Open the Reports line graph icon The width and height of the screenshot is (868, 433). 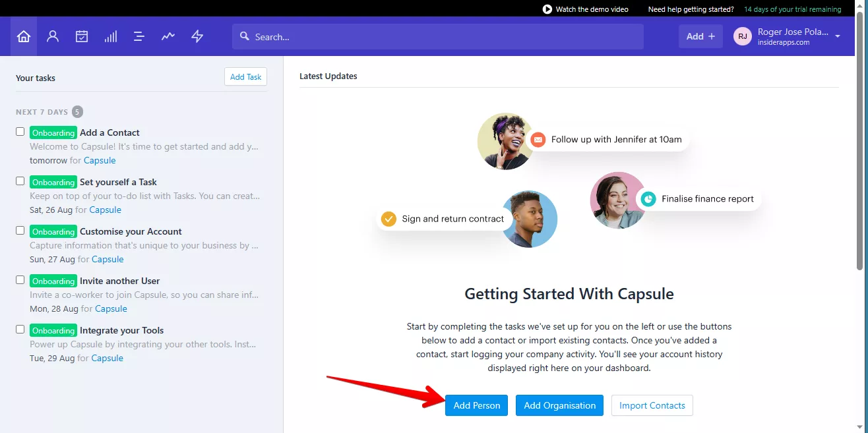coord(168,37)
